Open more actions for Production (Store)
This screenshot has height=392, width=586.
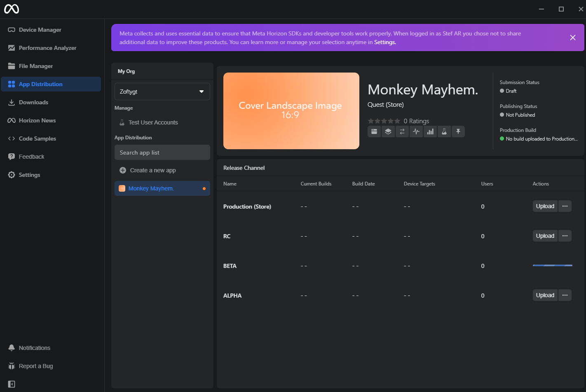point(565,206)
